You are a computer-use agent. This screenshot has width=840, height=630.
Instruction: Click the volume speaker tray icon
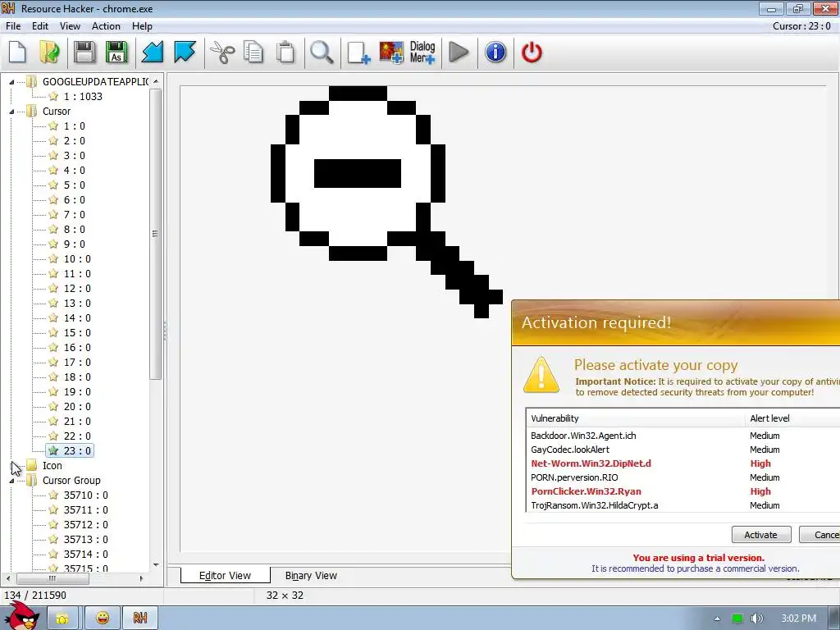757,619
